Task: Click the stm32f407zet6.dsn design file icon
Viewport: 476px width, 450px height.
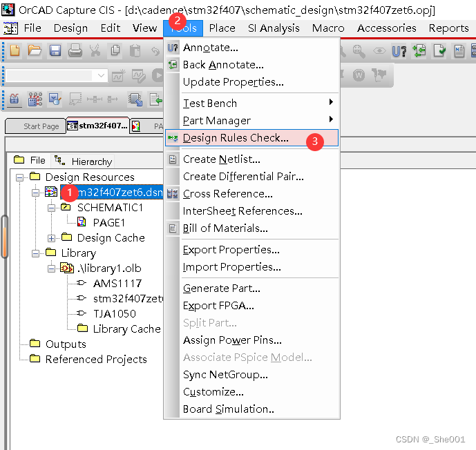Action: coord(51,192)
